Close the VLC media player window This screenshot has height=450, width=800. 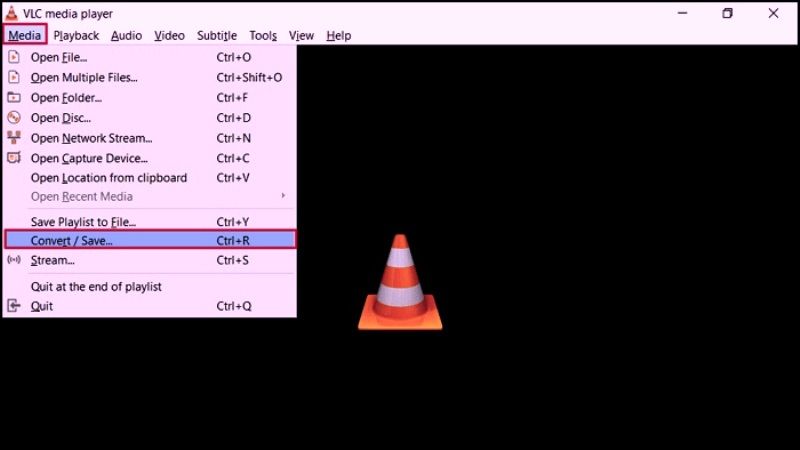click(773, 13)
